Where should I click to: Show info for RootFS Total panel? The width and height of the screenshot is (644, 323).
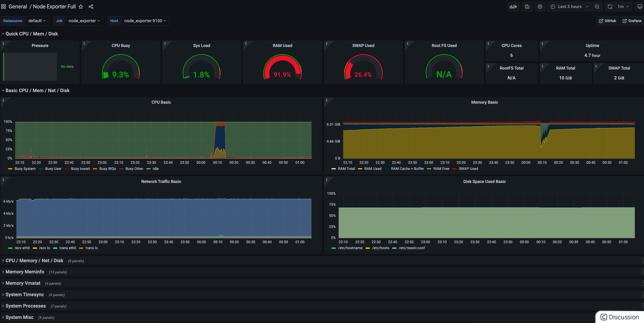coord(488,66)
